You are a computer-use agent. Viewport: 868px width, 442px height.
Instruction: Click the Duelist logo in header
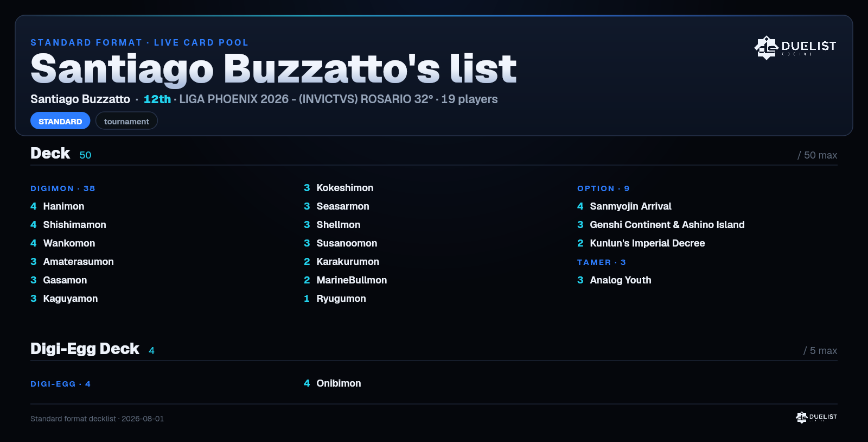click(795, 47)
